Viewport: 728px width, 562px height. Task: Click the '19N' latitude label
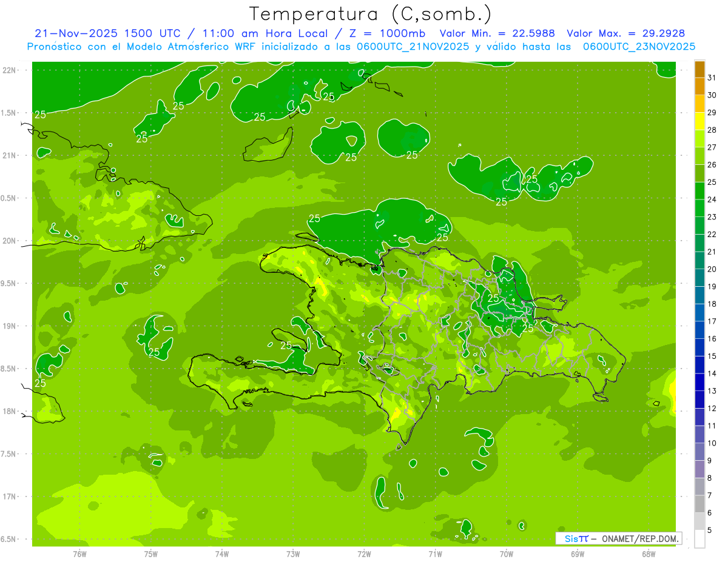(9, 326)
